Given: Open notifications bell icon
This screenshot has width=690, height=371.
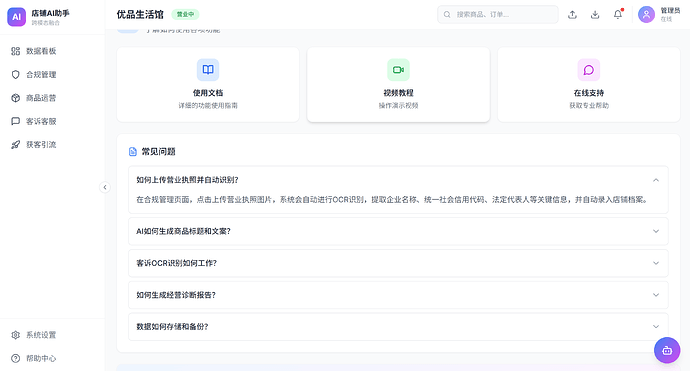Looking at the screenshot, I should 618,15.
